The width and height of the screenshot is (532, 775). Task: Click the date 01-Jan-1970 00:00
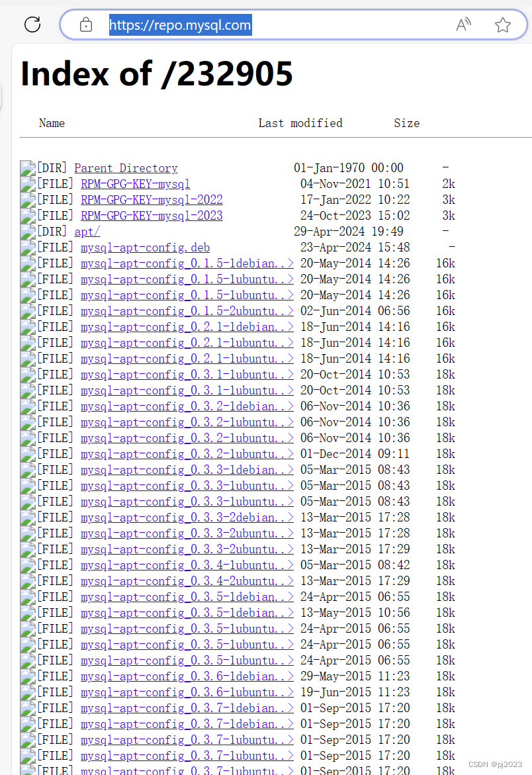(349, 168)
